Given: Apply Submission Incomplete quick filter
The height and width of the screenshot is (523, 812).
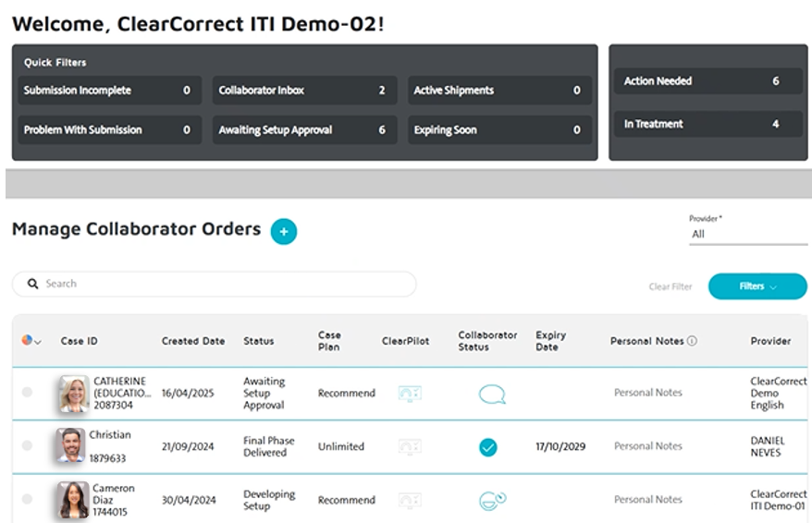Looking at the screenshot, I should [x=110, y=91].
